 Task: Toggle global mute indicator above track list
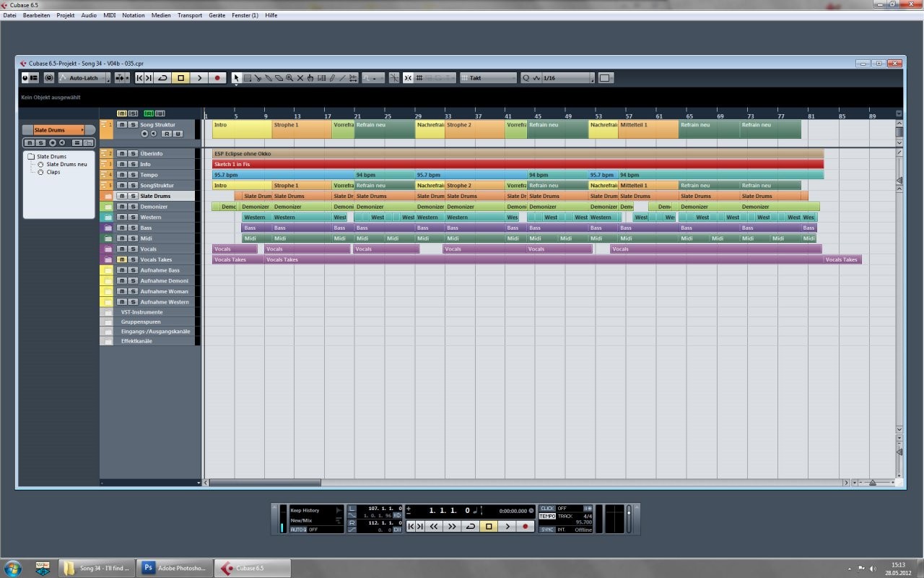click(x=122, y=113)
